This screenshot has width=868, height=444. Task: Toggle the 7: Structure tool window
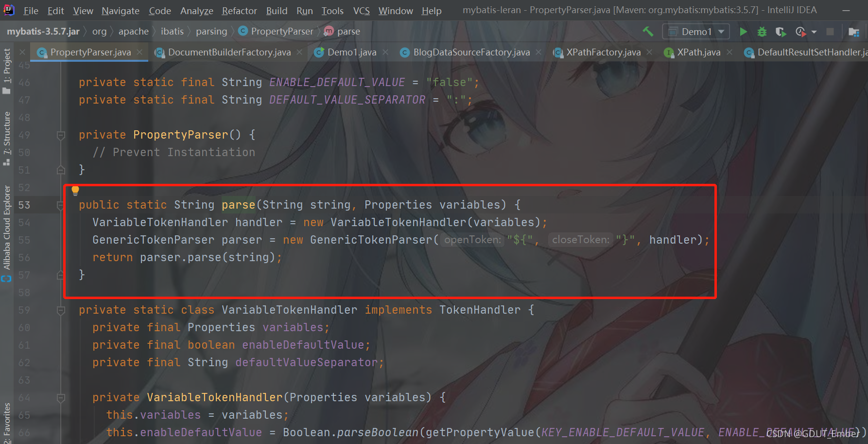[7, 138]
